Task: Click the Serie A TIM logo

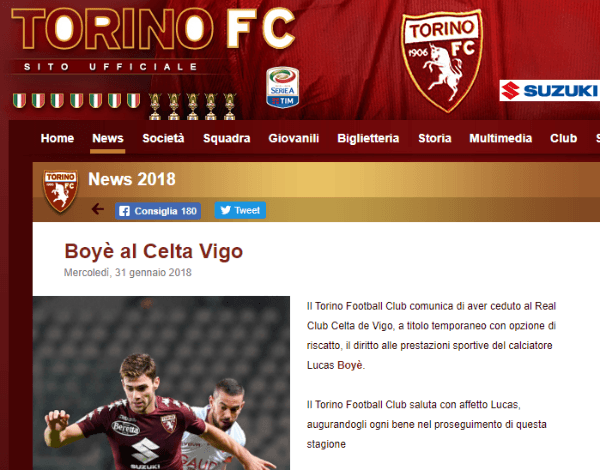Action: 282,88
